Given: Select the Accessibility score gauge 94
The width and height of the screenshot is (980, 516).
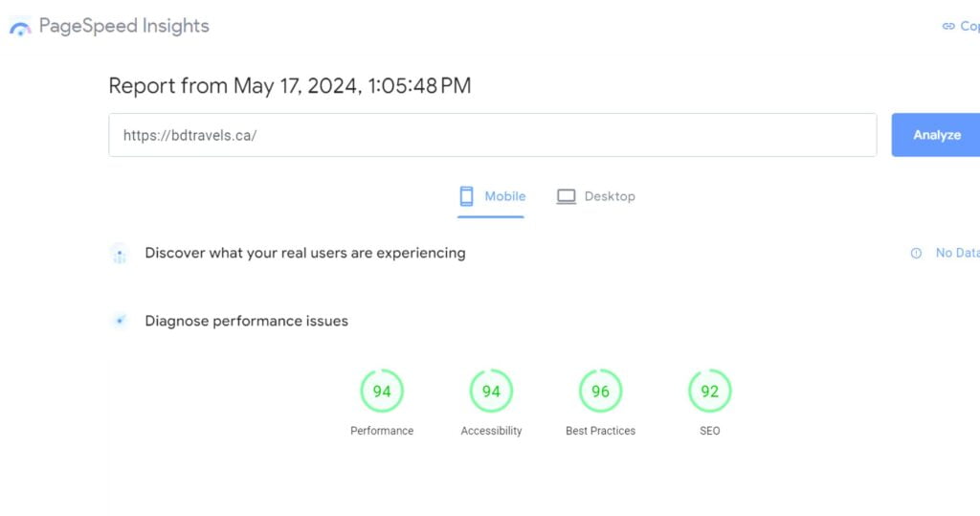Looking at the screenshot, I should (x=491, y=391).
